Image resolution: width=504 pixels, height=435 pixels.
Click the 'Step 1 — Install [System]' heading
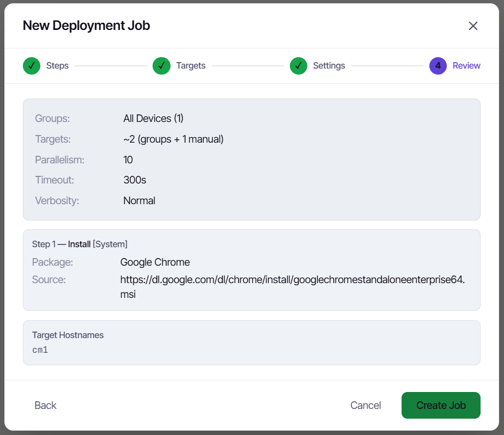point(80,244)
